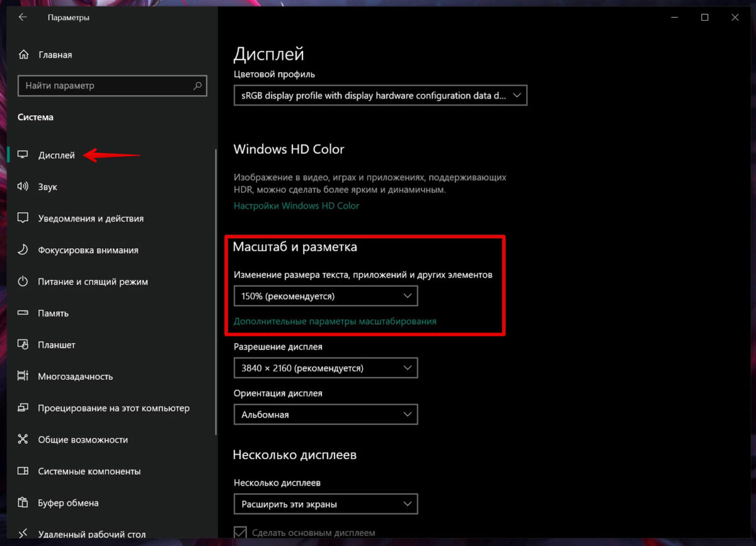The height and width of the screenshot is (546, 756).
Task: Click the back arrow icon in the title bar
Action: coord(23,18)
